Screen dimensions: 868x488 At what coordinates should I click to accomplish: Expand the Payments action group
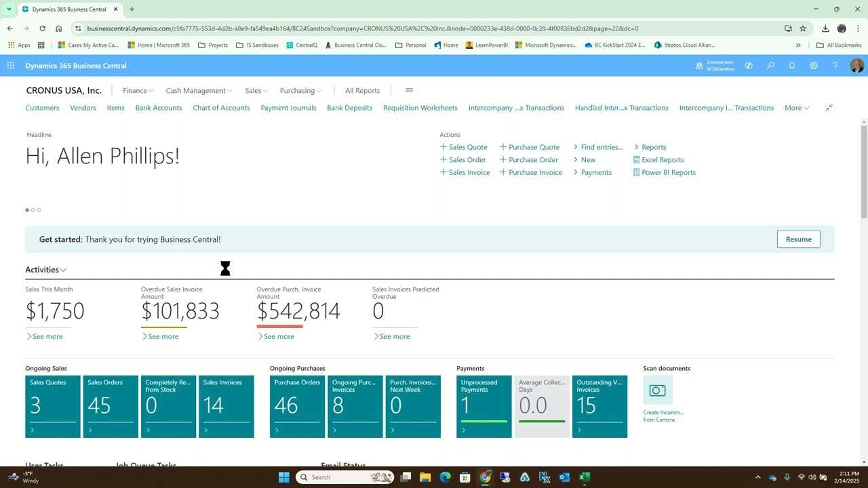pos(593,172)
